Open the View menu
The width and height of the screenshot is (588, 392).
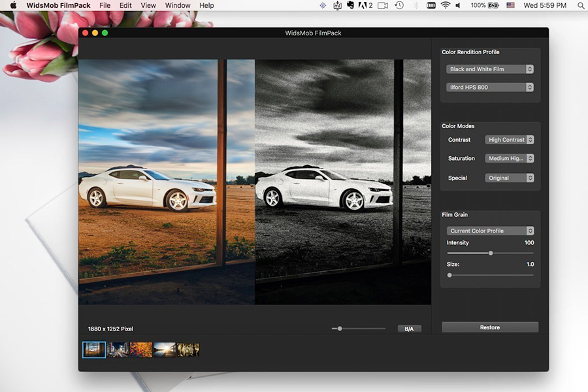[x=148, y=5]
